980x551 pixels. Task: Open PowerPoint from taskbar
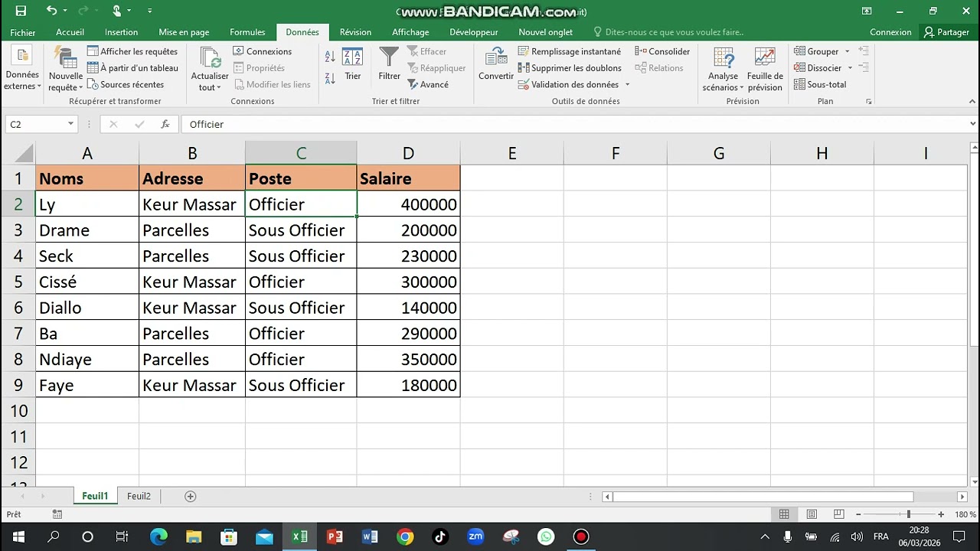point(335,536)
